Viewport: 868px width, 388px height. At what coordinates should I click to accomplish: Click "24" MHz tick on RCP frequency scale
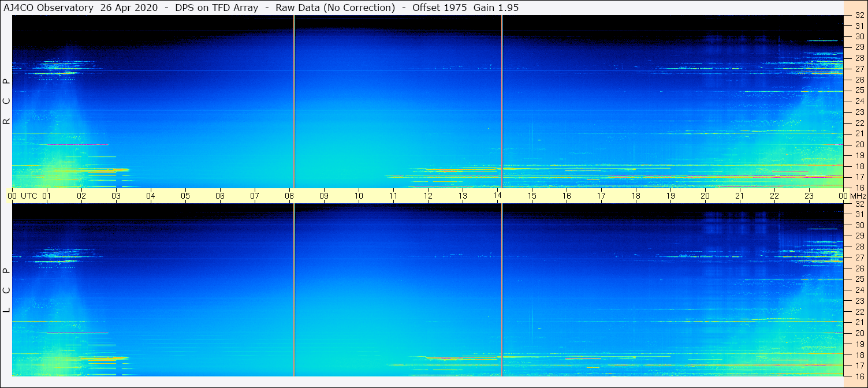[x=859, y=101]
